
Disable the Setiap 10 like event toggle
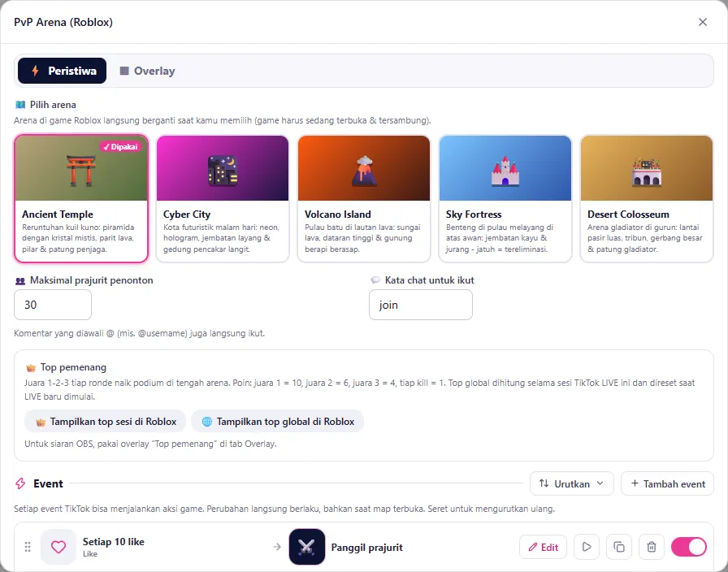pos(689,547)
